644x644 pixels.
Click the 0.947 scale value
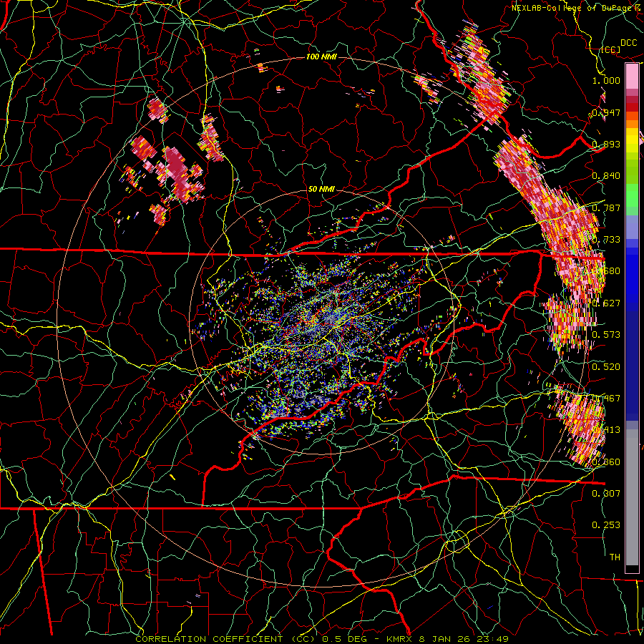[x=606, y=112]
